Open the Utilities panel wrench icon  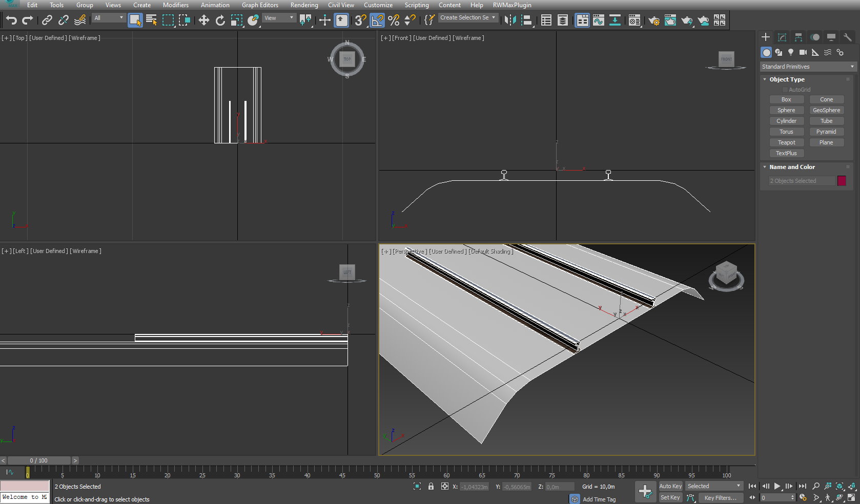[847, 37]
